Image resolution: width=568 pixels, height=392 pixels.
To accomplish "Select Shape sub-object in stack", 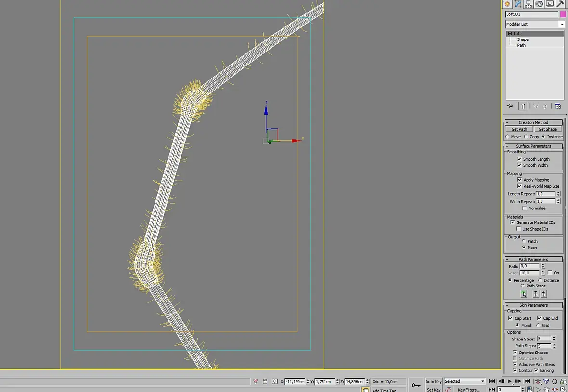I will point(523,39).
